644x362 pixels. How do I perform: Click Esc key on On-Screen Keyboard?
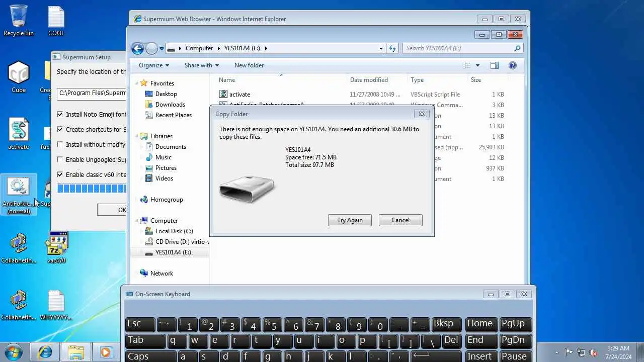pyautogui.click(x=140, y=324)
